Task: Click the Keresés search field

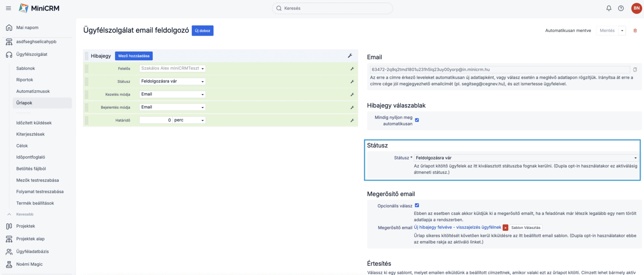Action: [x=332, y=8]
